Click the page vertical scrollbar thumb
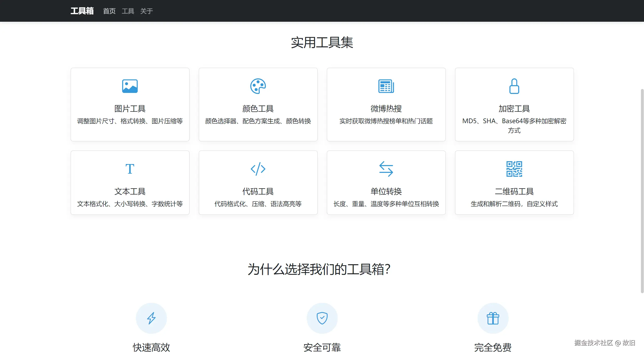 tap(642, 191)
